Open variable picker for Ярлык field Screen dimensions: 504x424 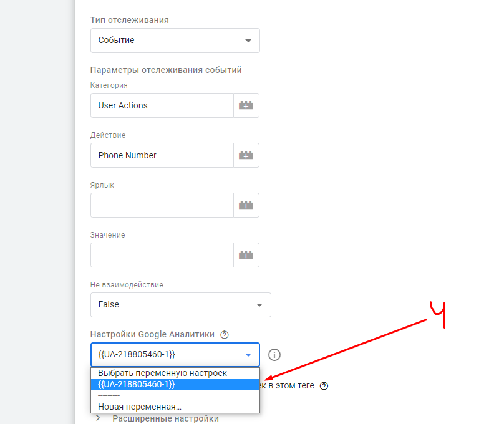coord(246,205)
